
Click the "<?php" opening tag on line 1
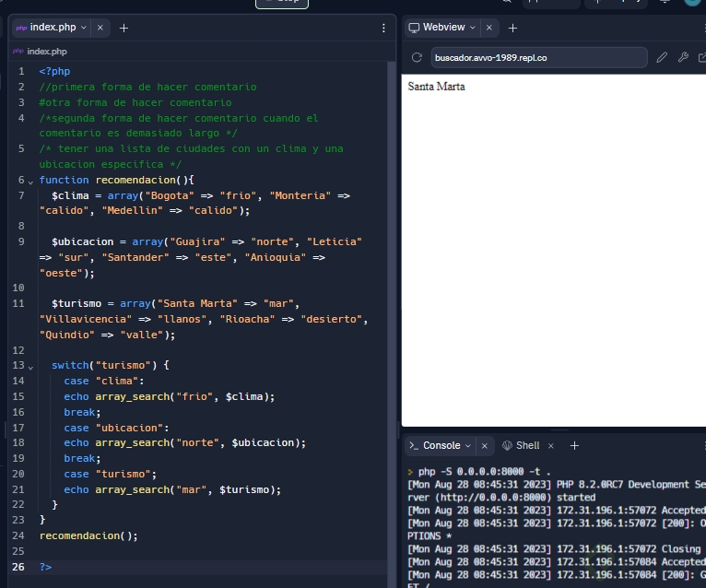point(54,71)
